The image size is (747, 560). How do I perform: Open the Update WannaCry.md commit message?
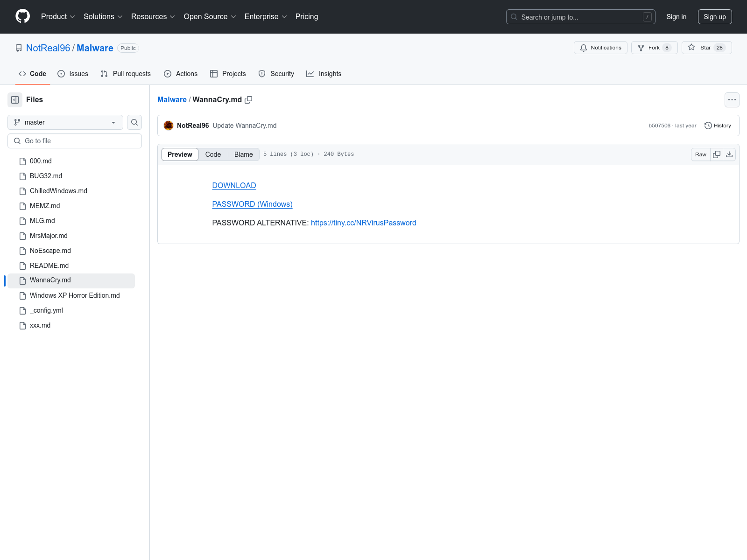245,126
